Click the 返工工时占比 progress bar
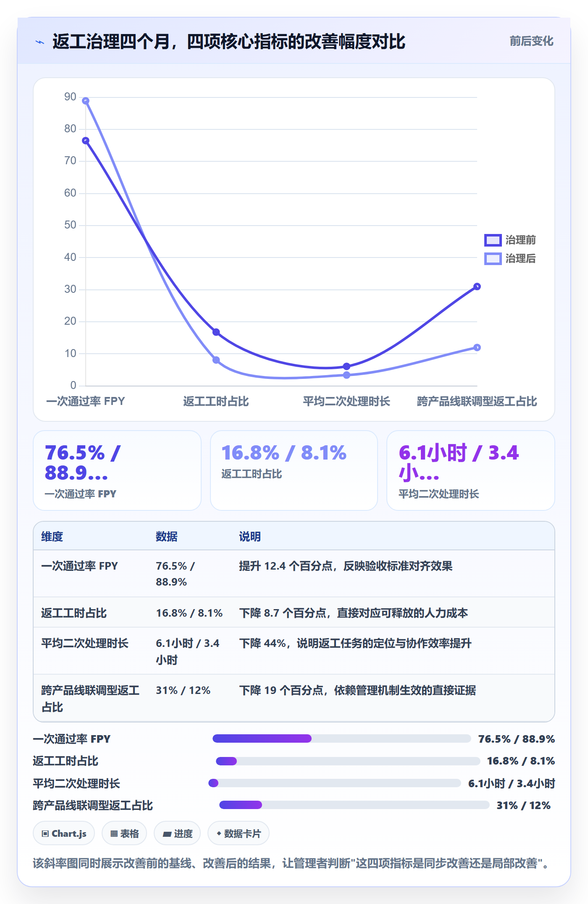Viewport: 588px width, 904px height. point(348,761)
